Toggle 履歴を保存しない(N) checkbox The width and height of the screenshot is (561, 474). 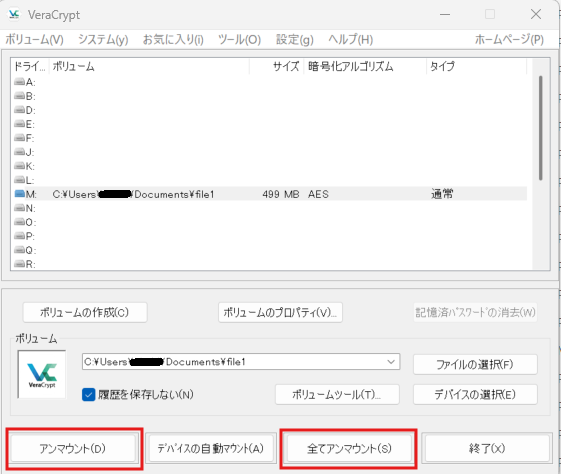[88, 395]
